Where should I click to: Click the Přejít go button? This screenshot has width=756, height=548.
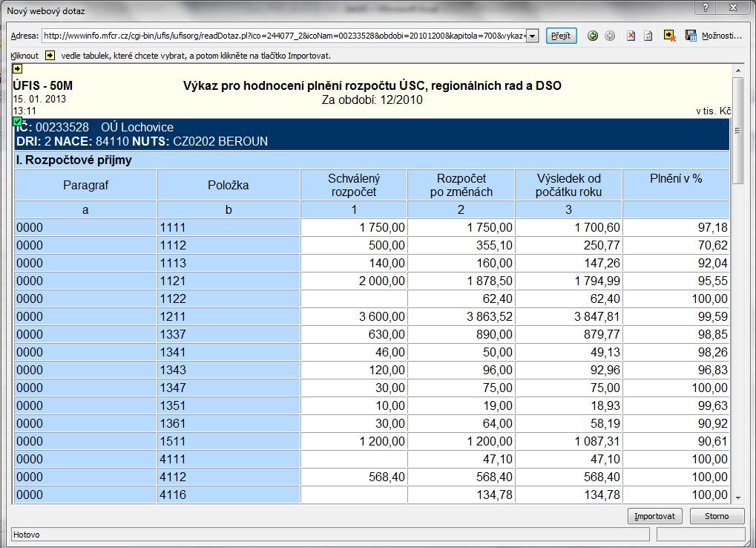561,36
